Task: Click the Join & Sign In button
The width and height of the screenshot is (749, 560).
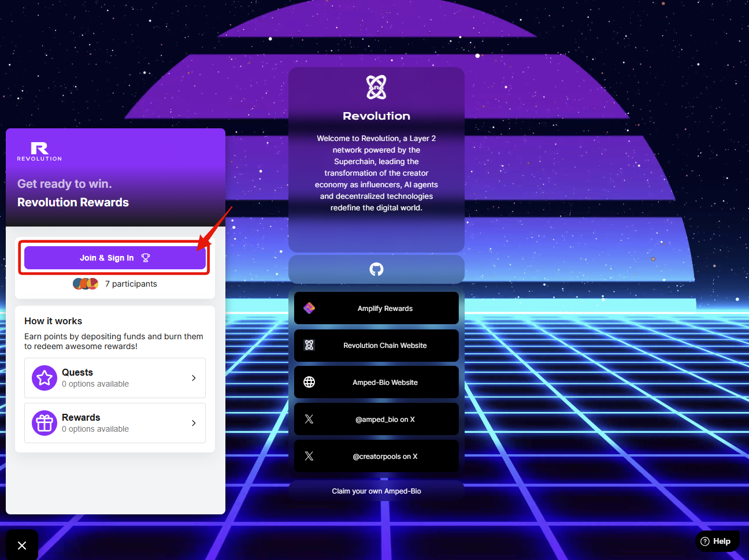Action: click(115, 258)
